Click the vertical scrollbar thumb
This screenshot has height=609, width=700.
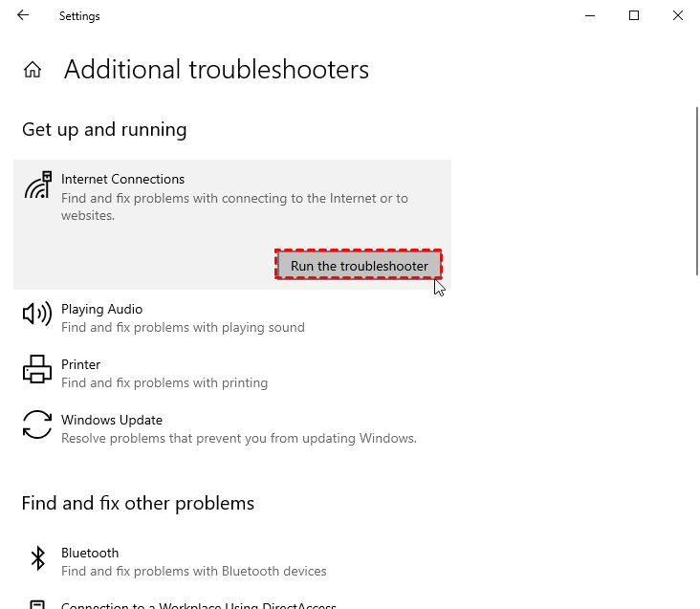(x=695, y=191)
